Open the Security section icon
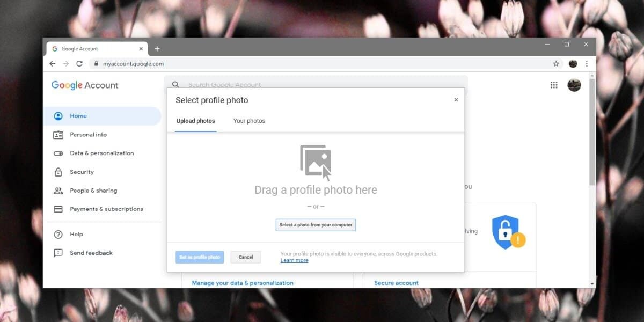The width and height of the screenshot is (644, 322). (58, 172)
